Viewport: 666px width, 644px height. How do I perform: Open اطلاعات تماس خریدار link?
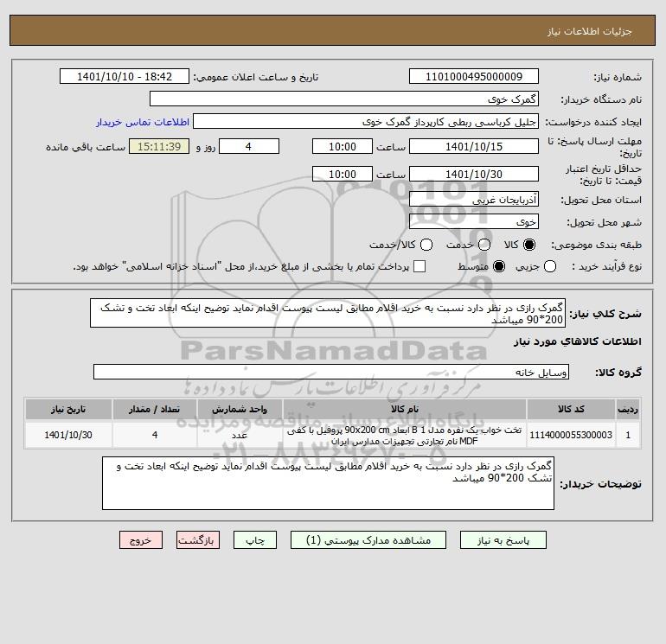click(143, 122)
